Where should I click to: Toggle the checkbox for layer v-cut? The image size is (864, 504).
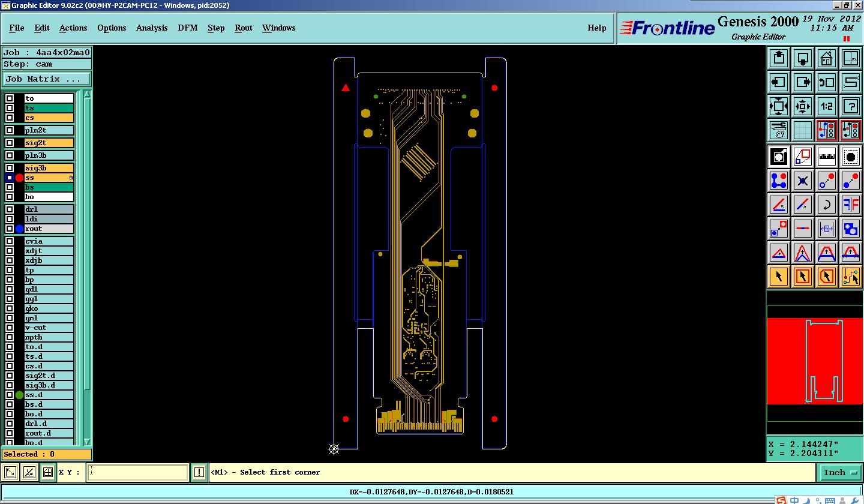coord(10,328)
